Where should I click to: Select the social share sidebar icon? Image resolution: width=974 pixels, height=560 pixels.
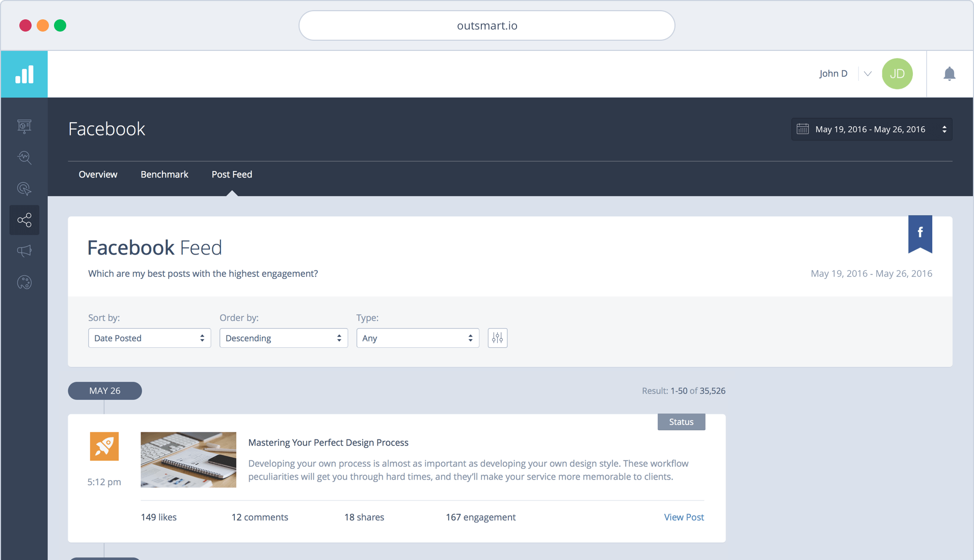click(24, 220)
